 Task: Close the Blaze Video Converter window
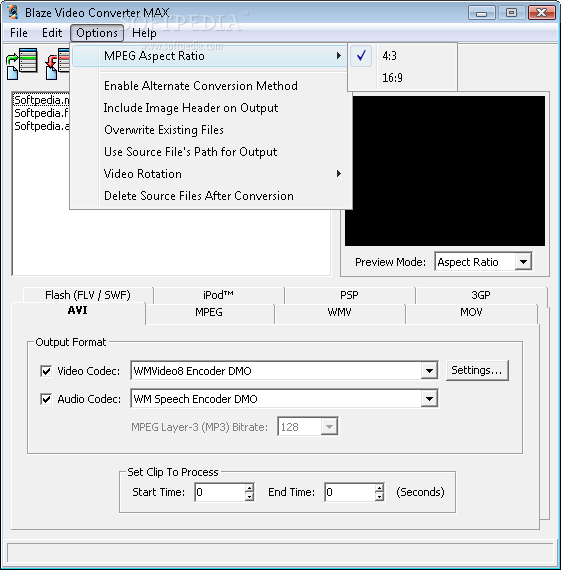pyautogui.click(x=541, y=13)
